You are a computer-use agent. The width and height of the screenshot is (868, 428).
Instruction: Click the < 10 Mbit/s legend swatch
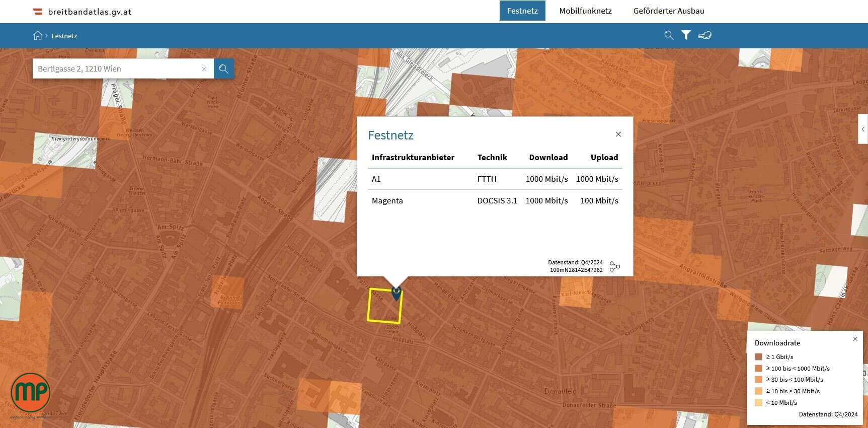click(x=758, y=402)
